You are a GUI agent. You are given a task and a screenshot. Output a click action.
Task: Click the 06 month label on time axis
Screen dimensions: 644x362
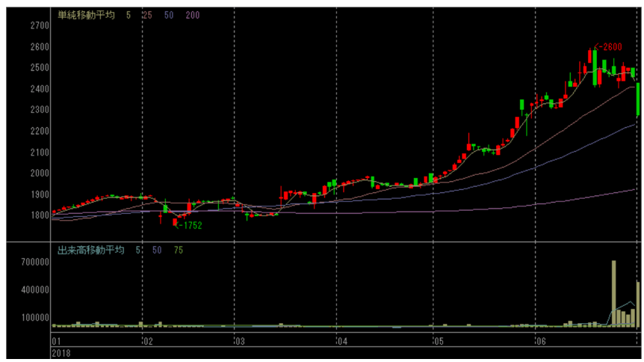point(539,341)
